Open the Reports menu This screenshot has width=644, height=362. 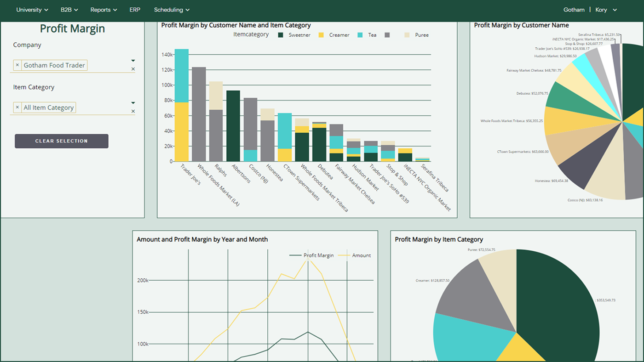tap(103, 10)
